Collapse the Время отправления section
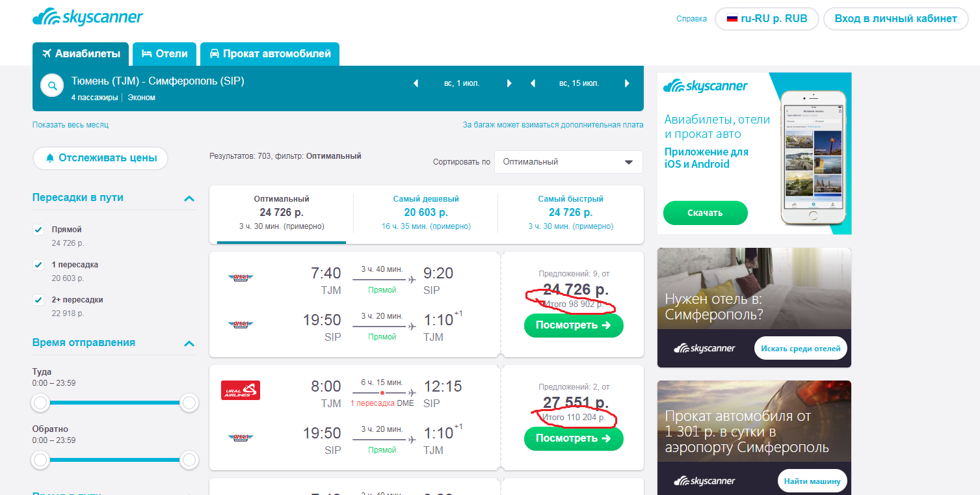Screen dimensions: 980x495 pyautogui.click(x=189, y=343)
